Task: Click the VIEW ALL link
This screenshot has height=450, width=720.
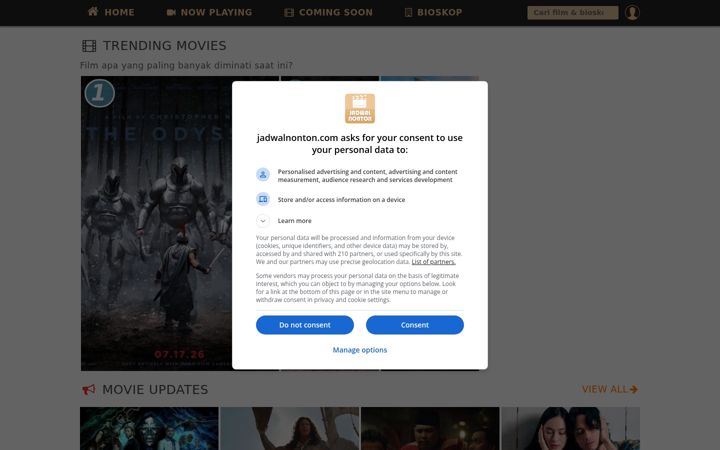Action: (x=610, y=389)
